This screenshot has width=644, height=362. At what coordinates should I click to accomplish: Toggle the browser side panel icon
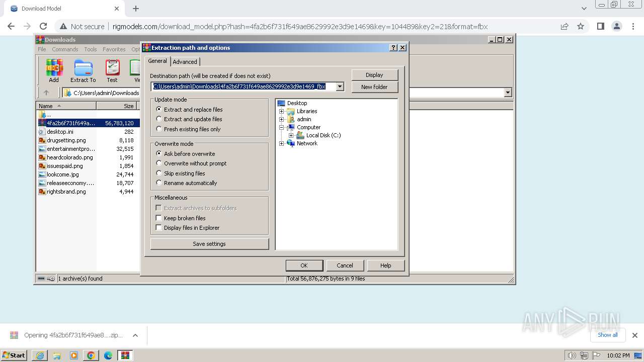point(600,27)
